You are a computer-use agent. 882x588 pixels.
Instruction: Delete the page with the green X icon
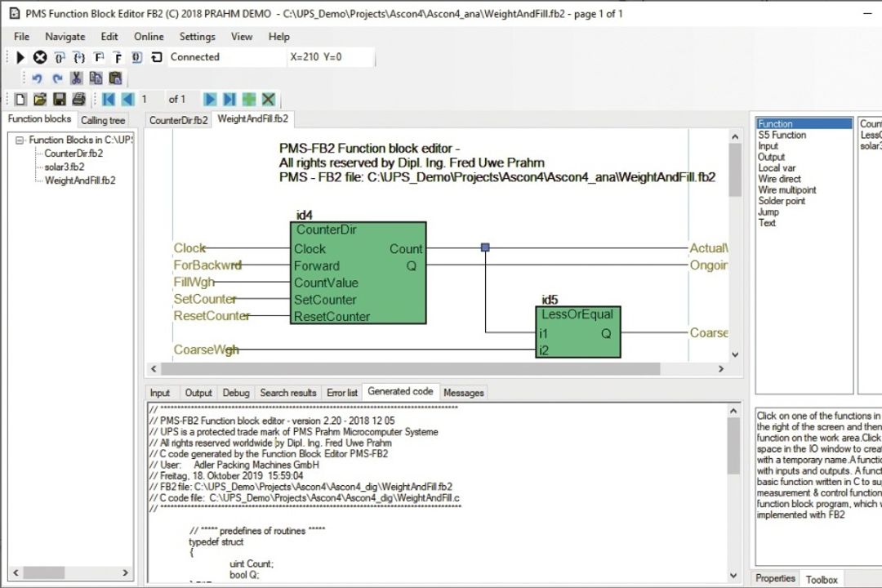pyautogui.click(x=269, y=100)
